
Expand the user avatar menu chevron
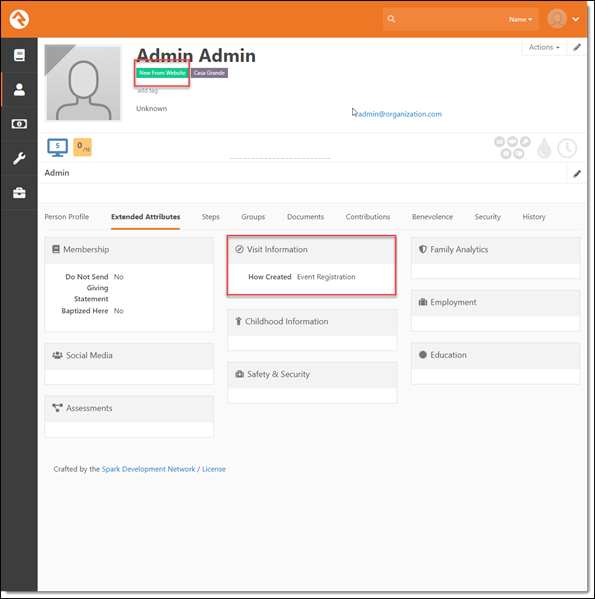pyautogui.click(x=575, y=19)
